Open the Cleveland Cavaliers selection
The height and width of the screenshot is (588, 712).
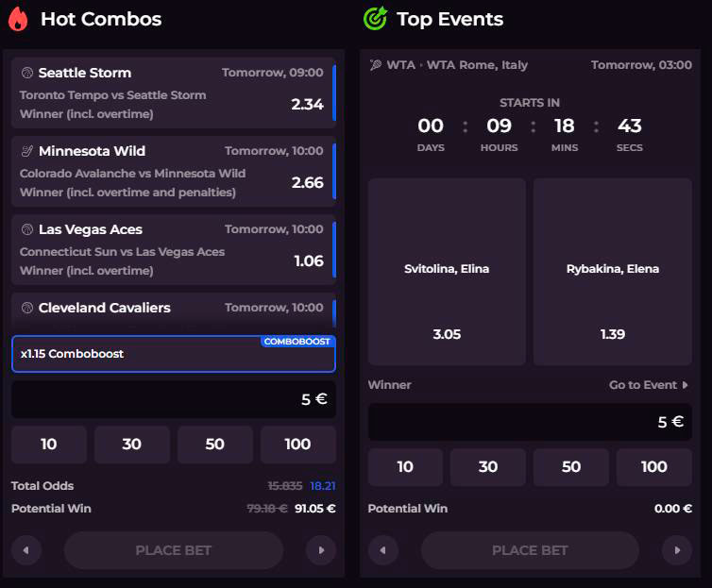(x=174, y=311)
